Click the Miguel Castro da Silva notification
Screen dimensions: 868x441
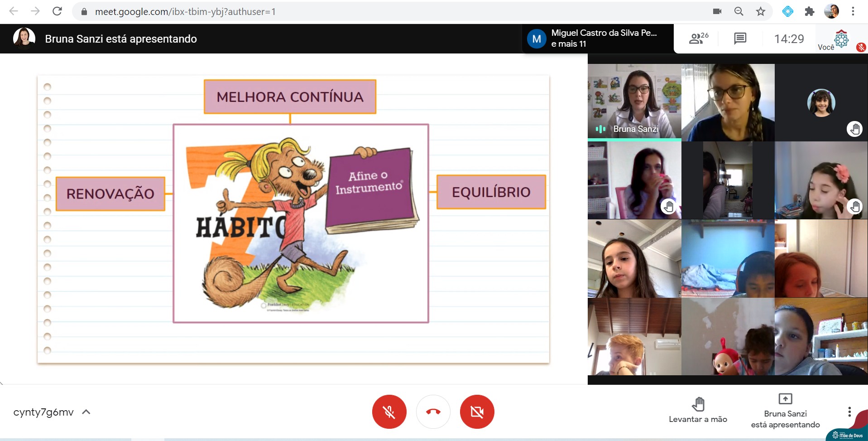click(x=597, y=39)
